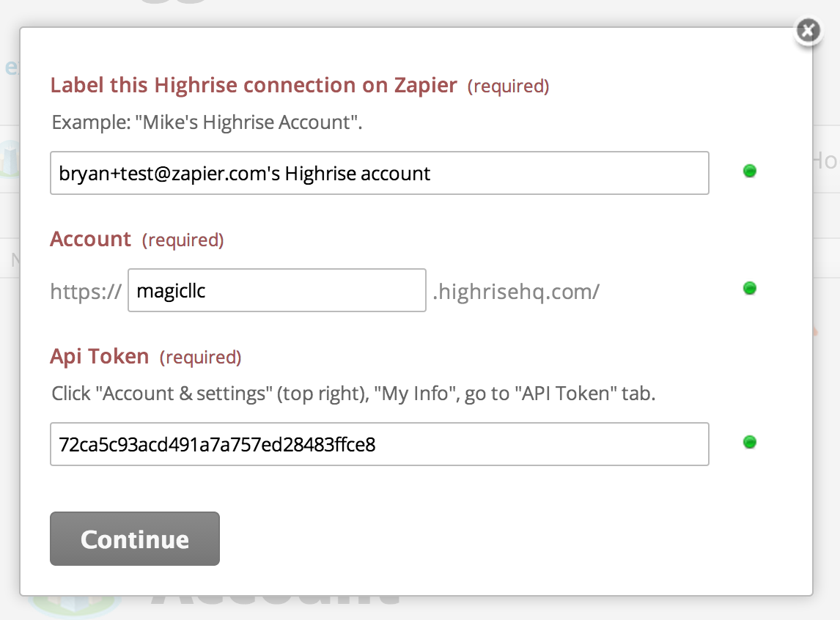
Task: Click the Api Token input field
Action: [379, 444]
